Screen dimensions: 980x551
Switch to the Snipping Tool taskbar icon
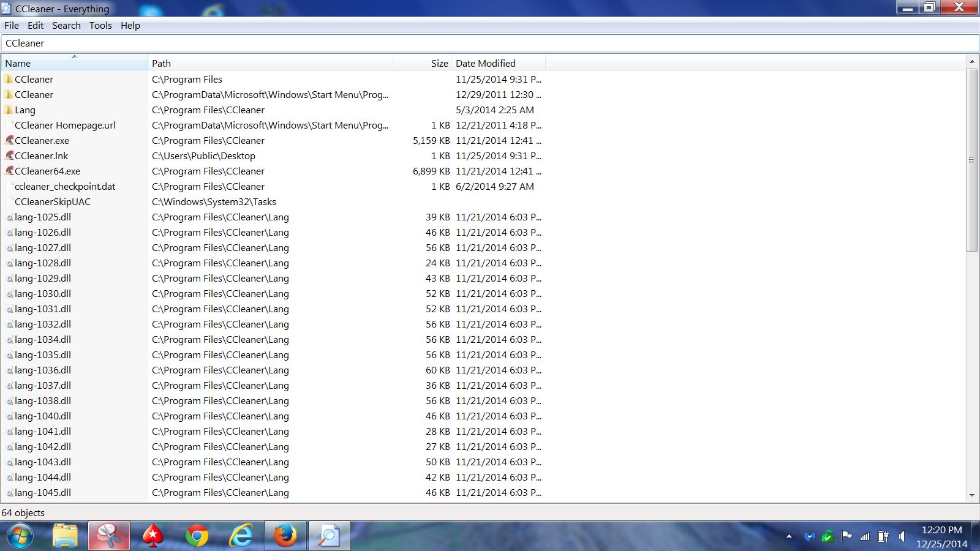[x=109, y=536]
